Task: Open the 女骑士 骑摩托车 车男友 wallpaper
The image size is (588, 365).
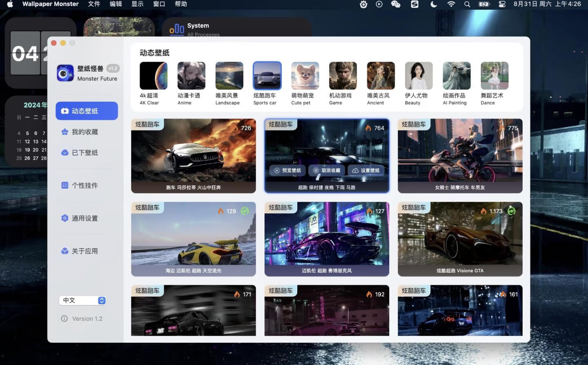Action: (x=460, y=156)
